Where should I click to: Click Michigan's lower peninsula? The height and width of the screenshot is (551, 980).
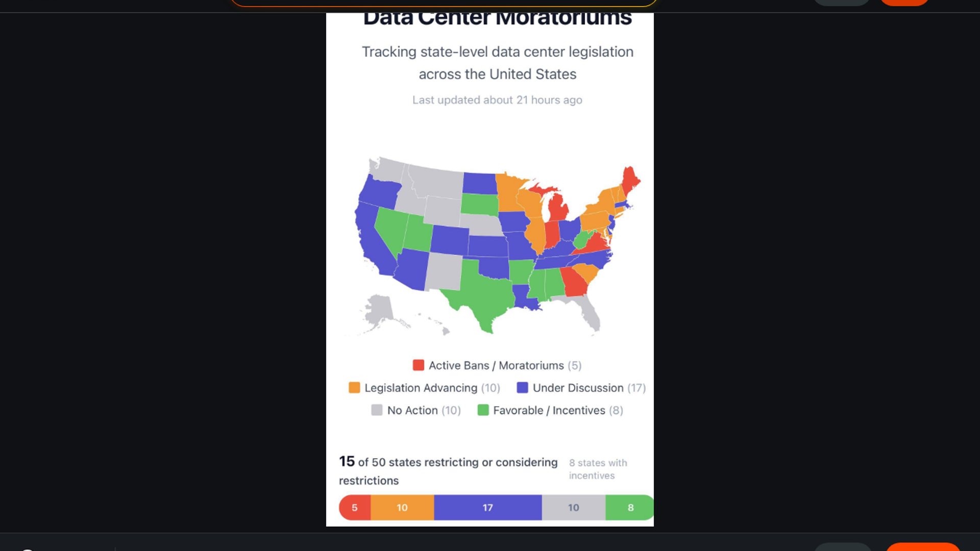559,208
